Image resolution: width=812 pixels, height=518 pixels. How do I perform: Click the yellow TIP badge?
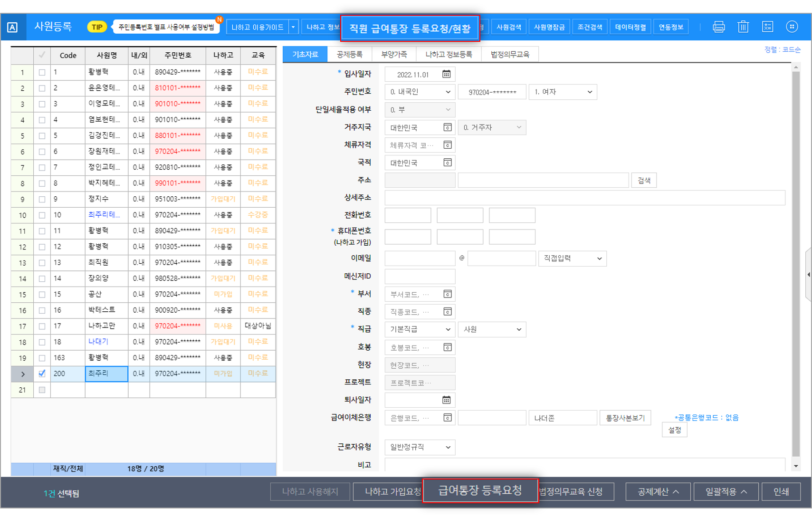(x=97, y=27)
